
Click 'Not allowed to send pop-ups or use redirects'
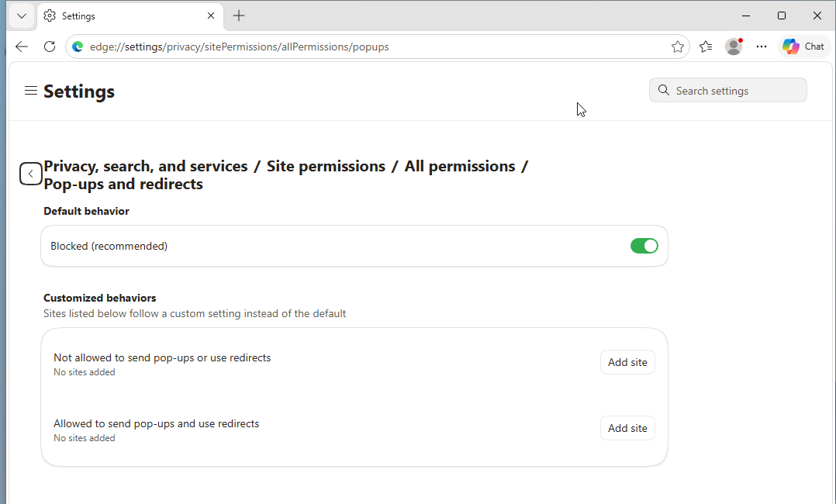click(x=162, y=358)
